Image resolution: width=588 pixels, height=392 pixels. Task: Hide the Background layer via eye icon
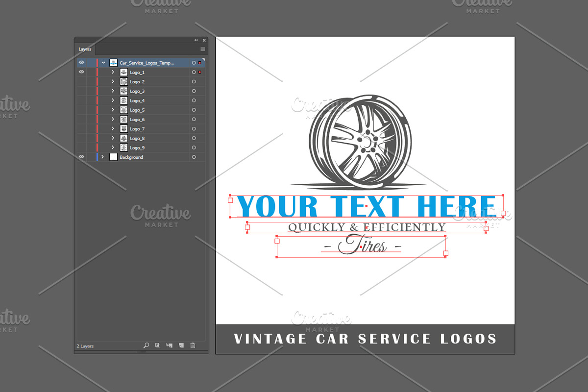(81, 157)
